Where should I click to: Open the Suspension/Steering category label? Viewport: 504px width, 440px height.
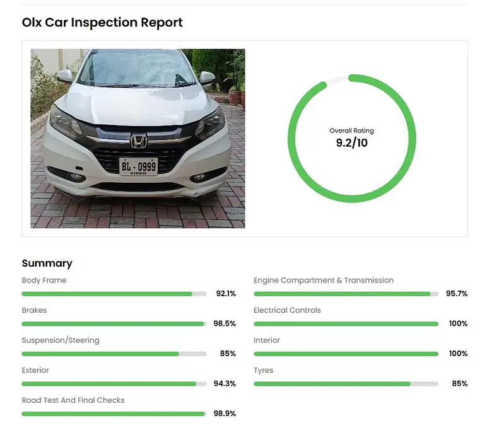click(61, 340)
